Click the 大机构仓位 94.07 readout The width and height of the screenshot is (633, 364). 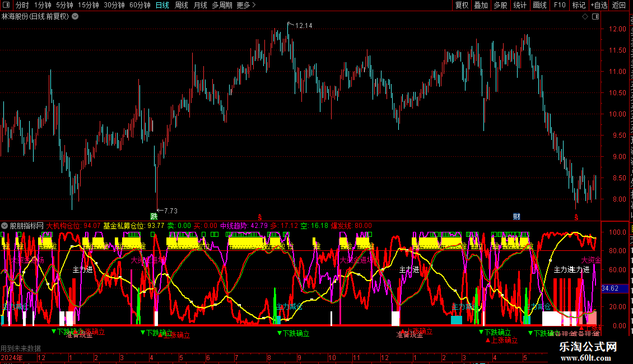click(73, 226)
